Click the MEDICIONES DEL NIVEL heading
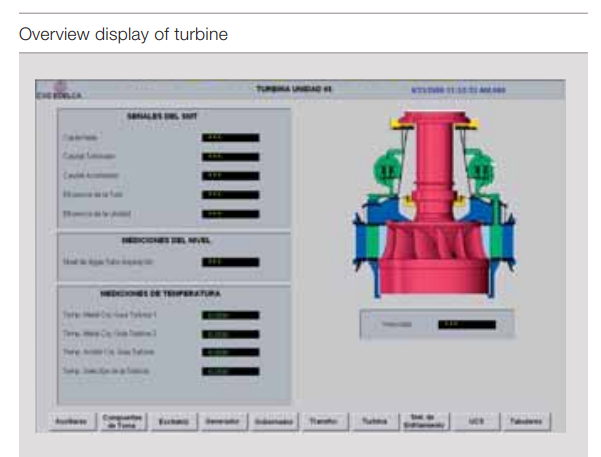Image resolution: width=601 pixels, height=457 pixels. 166,240
